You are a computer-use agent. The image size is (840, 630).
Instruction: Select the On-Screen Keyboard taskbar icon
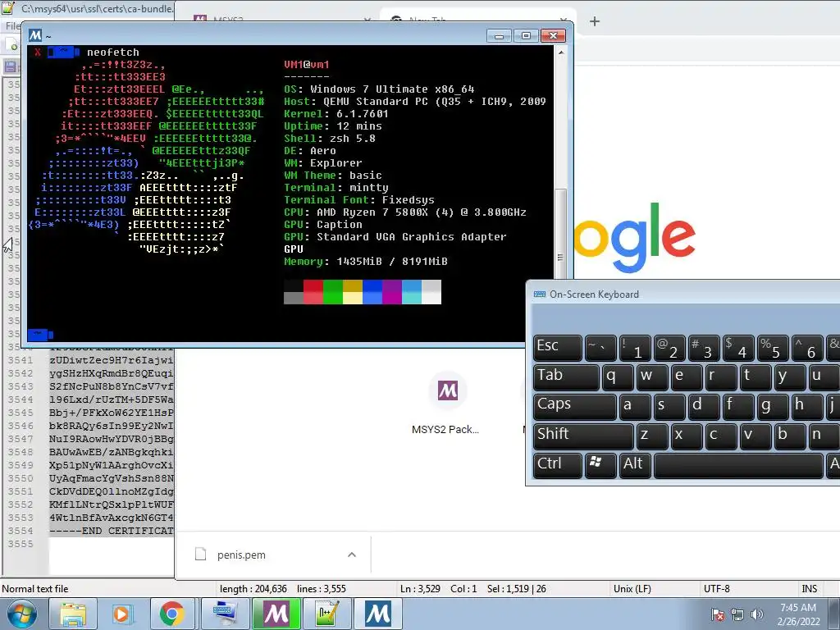[225, 614]
